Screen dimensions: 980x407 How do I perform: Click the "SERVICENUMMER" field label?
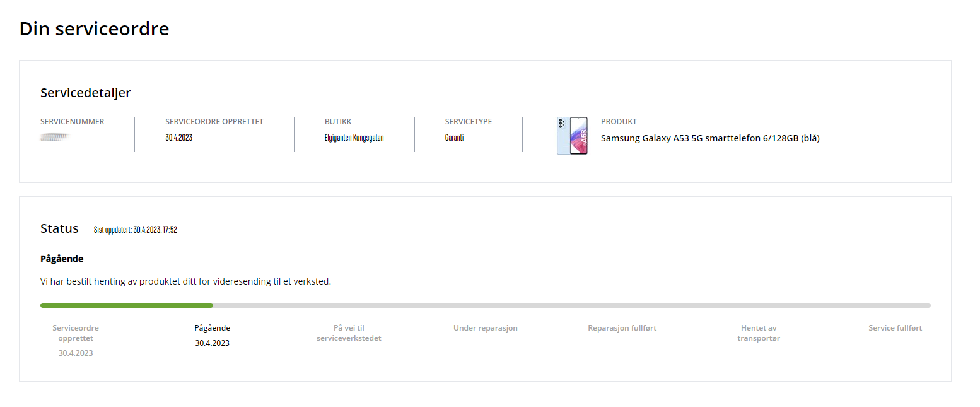coord(73,122)
